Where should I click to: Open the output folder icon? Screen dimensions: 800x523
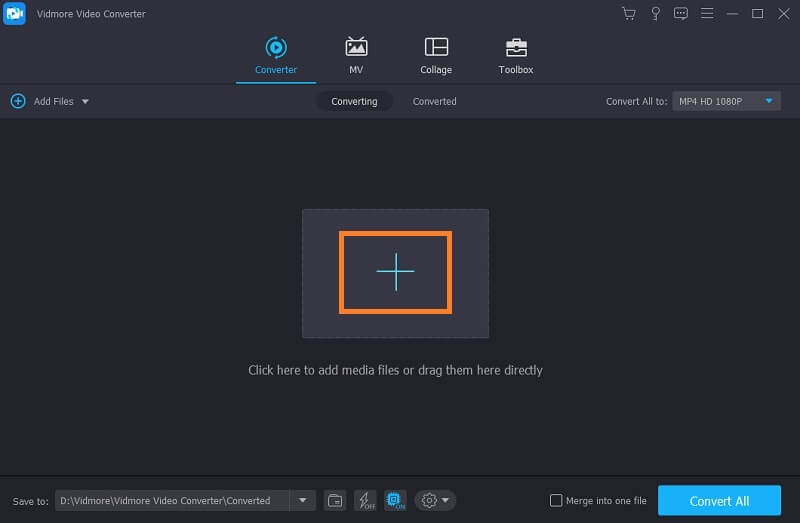point(335,500)
